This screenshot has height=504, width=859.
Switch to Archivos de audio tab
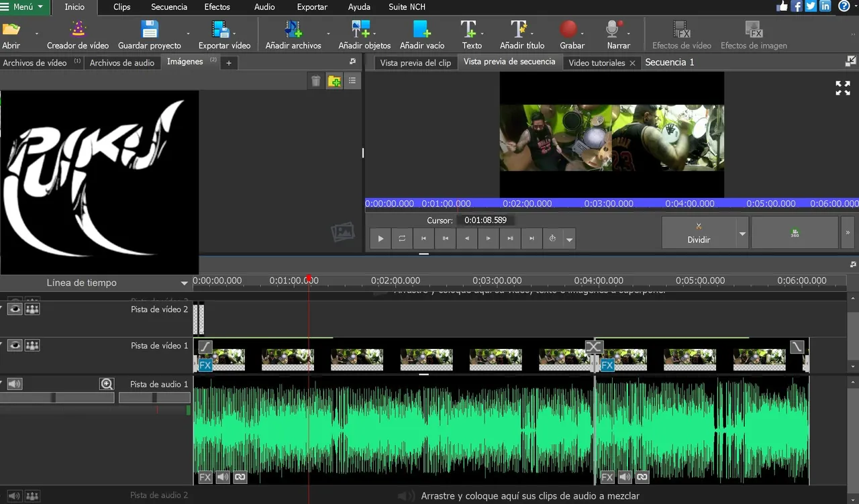tap(122, 62)
